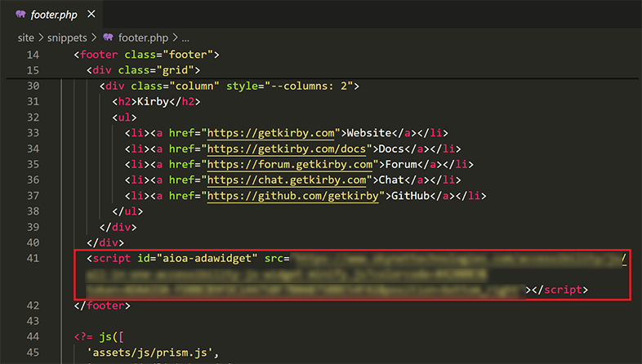Screen dimensions: 642x364
Task: Click the "aioa-adawidget" id value
Action: coord(207,259)
